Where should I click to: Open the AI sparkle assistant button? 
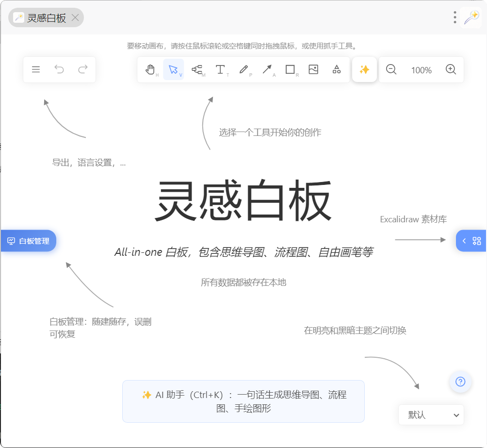[364, 69]
